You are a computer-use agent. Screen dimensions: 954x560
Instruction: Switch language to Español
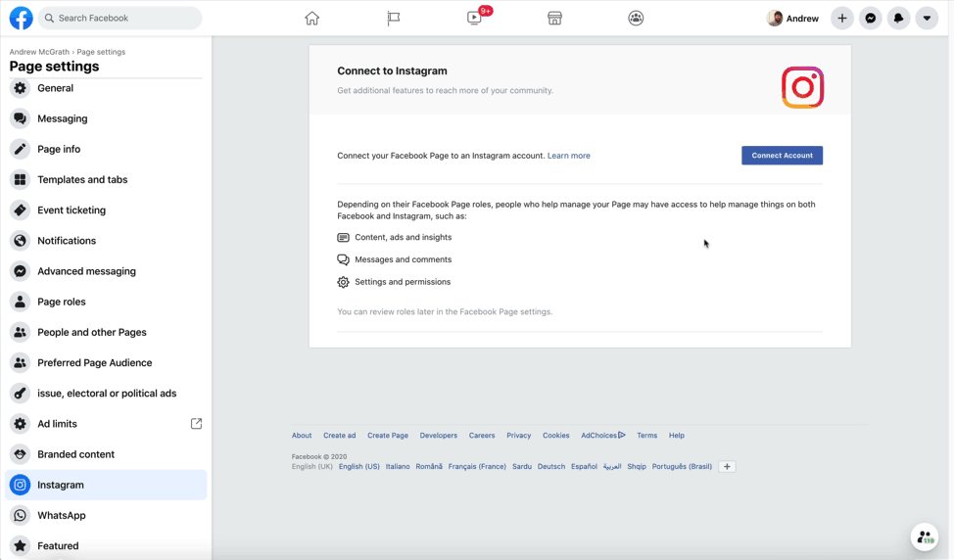tap(584, 467)
